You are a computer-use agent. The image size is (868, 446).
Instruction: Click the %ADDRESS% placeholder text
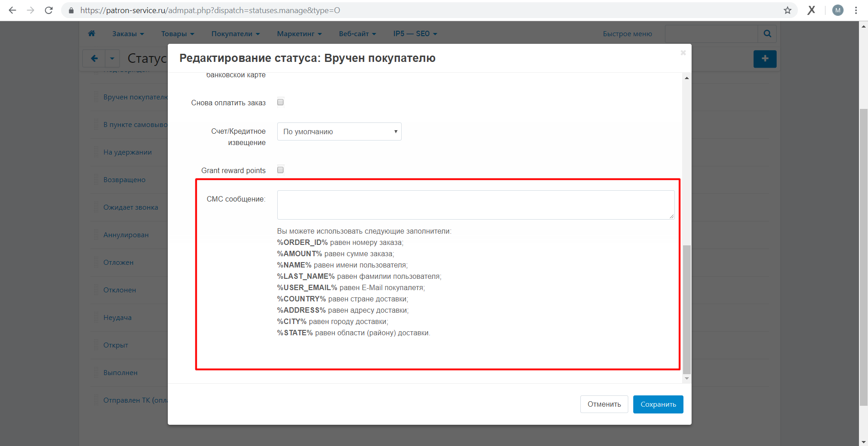[301, 310]
